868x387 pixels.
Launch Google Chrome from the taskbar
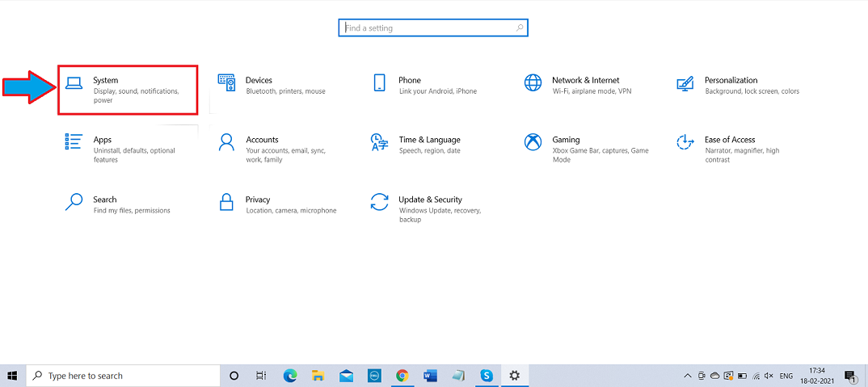402,376
